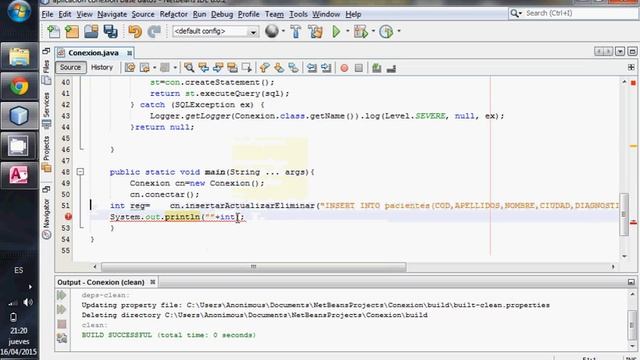Click the editor vertical scrollbar thumb
640x360 pixels.
[x=624, y=214]
